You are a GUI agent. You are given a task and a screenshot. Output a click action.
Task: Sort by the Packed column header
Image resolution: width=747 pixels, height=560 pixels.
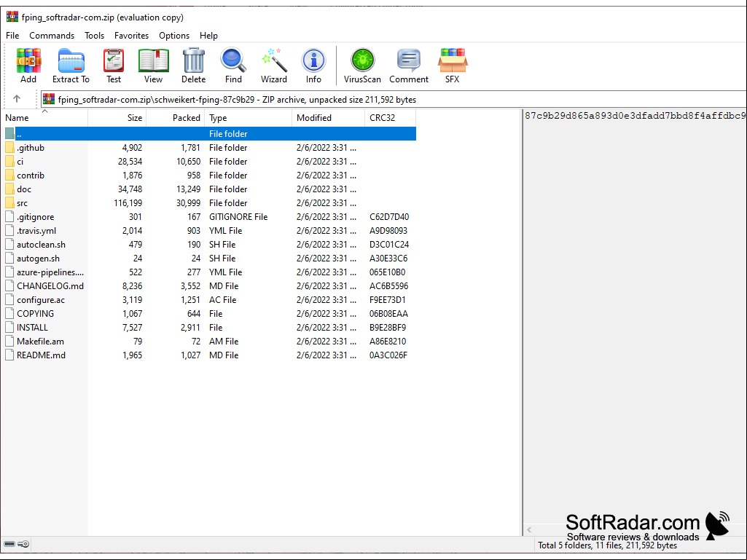(x=176, y=118)
